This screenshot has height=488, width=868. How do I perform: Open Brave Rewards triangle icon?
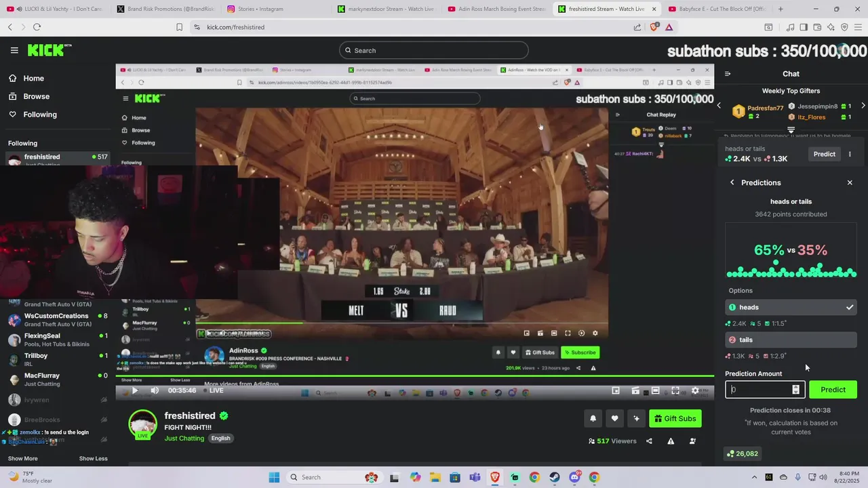coord(669,27)
